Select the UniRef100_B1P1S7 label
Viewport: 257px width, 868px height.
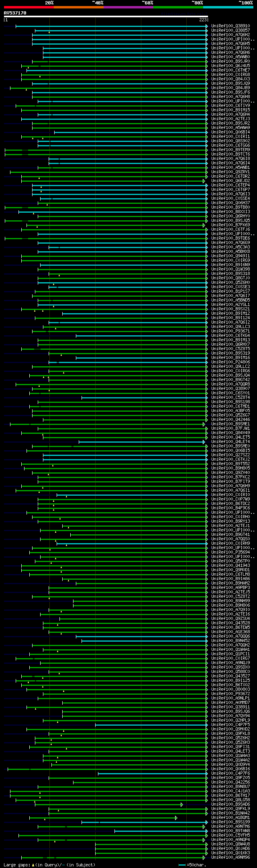(230, 291)
